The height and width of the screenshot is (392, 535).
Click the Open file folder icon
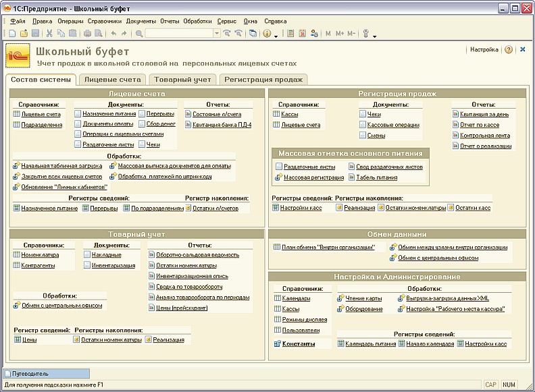click(x=24, y=33)
